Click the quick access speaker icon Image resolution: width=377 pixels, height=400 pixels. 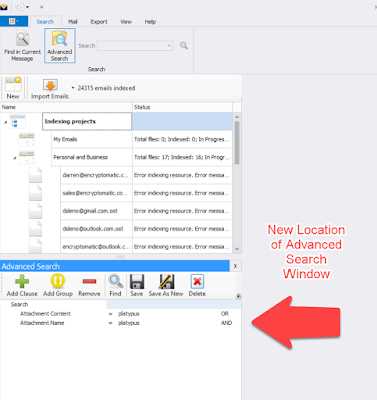pyautogui.click(x=20, y=7)
